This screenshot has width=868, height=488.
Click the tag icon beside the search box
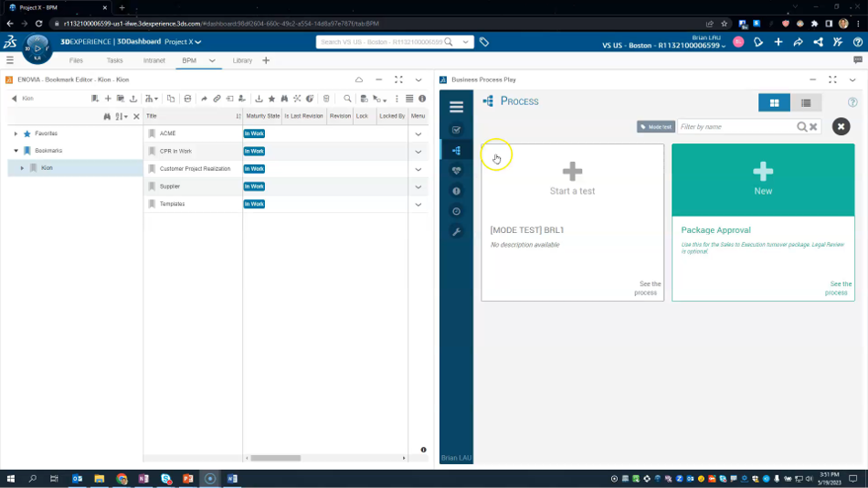(484, 42)
